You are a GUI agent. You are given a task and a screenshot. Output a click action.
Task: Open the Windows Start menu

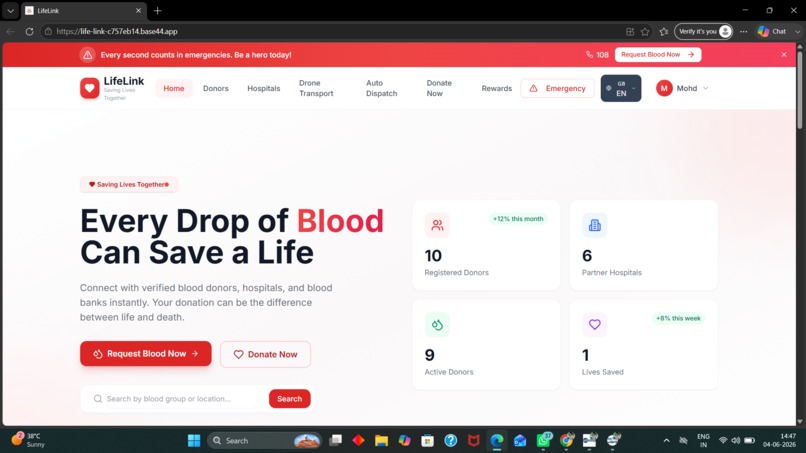pyautogui.click(x=194, y=441)
